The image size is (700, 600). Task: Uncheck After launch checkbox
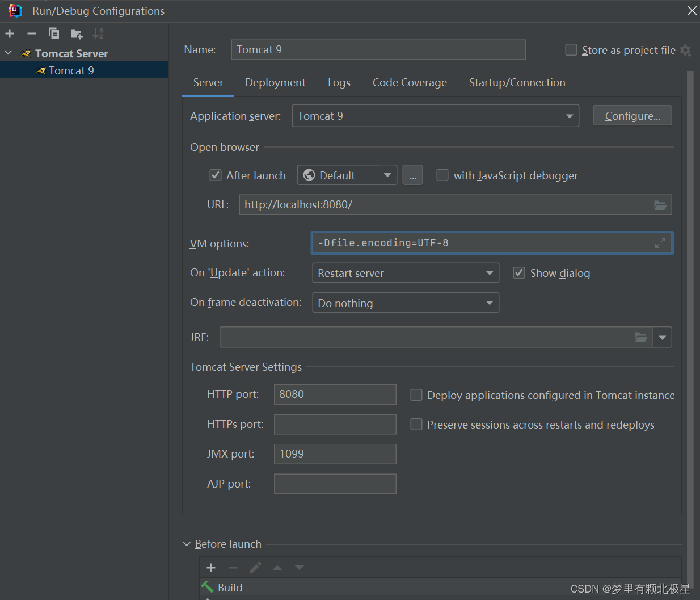[216, 175]
